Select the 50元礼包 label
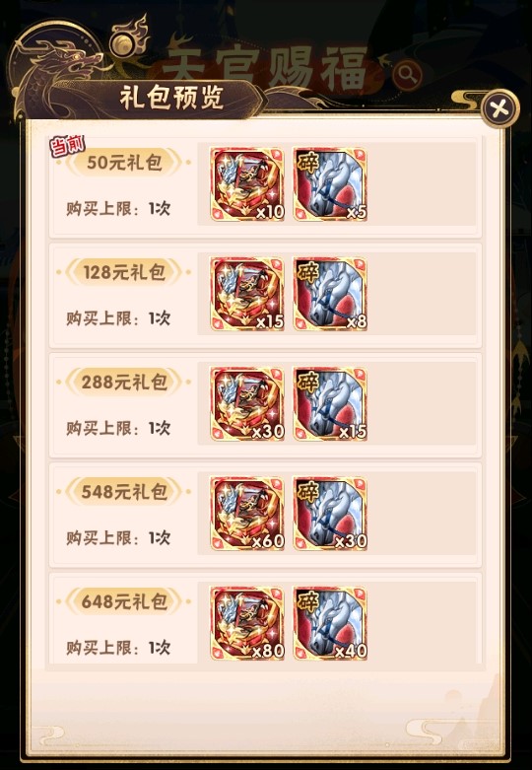532x770 pixels. tap(124, 163)
